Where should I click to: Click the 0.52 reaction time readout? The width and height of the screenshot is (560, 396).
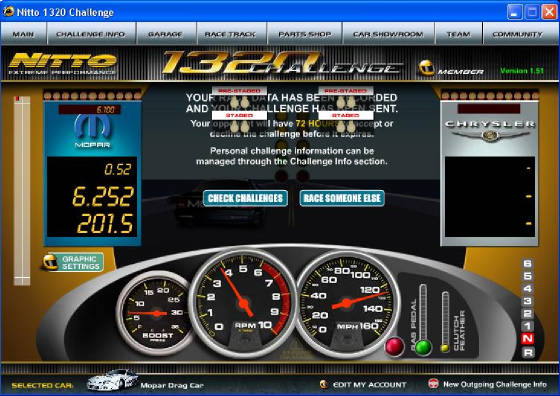(x=118, y=169)
